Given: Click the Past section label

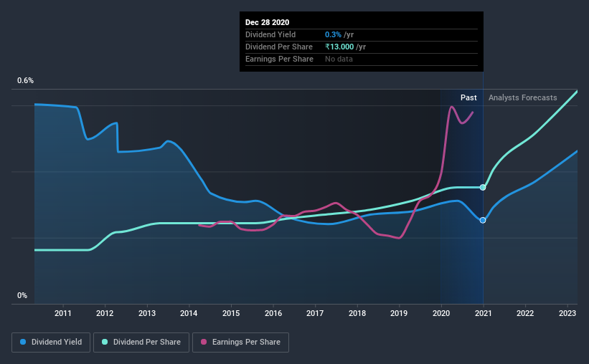Looking at the screenshot, I should [x=468, y=97].
